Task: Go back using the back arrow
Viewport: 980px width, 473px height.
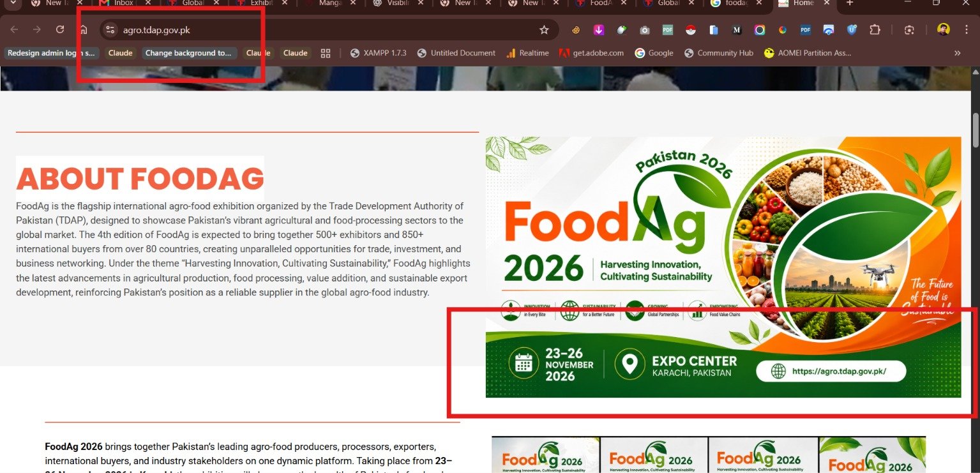Action: (14, 30)
